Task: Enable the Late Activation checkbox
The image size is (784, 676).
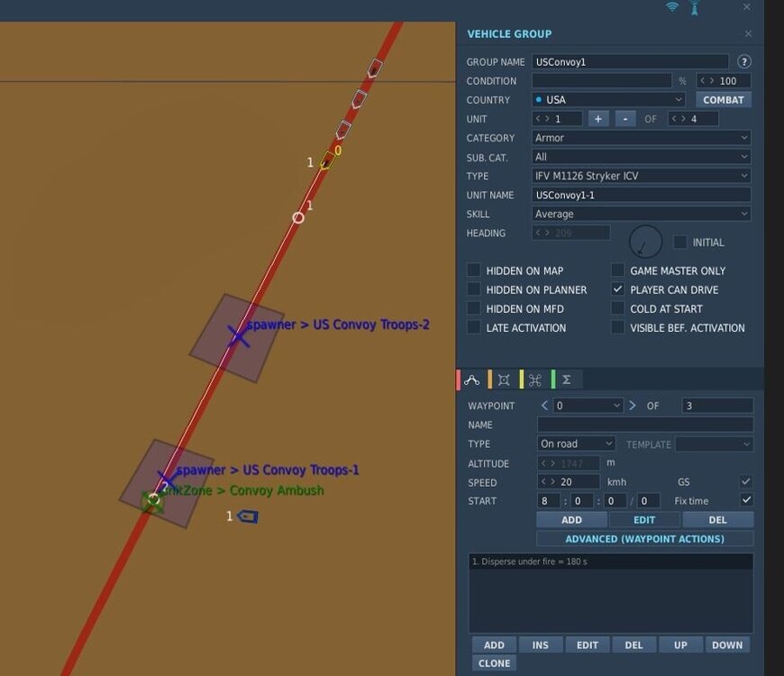Action: point(473,327)
